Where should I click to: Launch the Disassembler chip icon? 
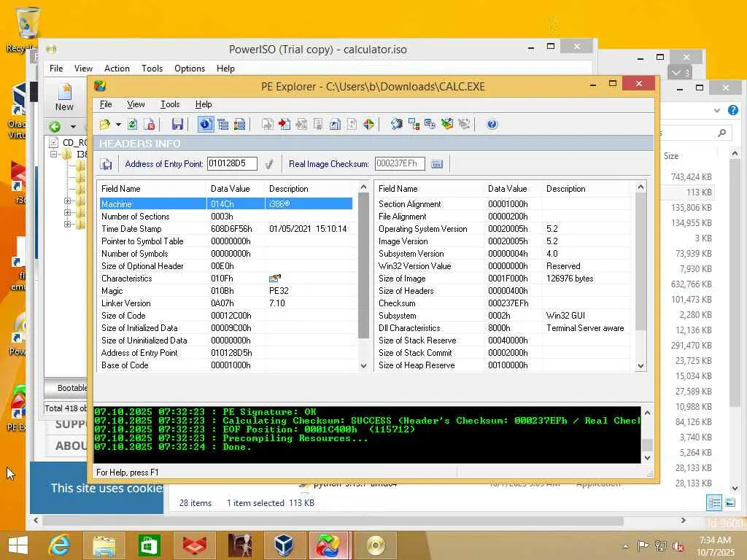396,125
